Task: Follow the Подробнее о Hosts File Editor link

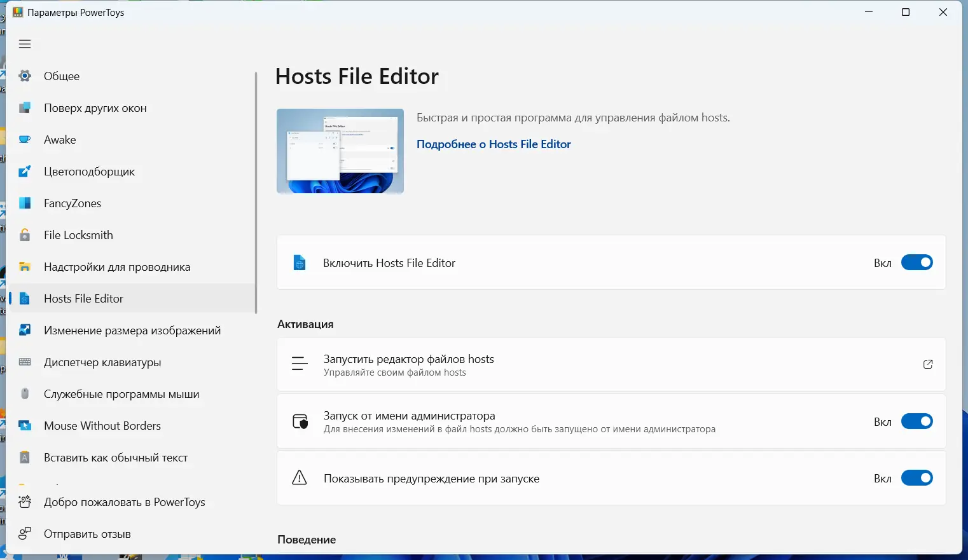Action: tap(494, 144)
